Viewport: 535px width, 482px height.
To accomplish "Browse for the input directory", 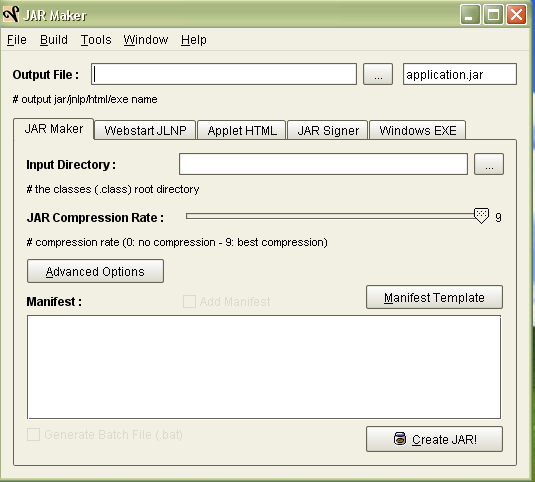I will click(x=489, y=164).
